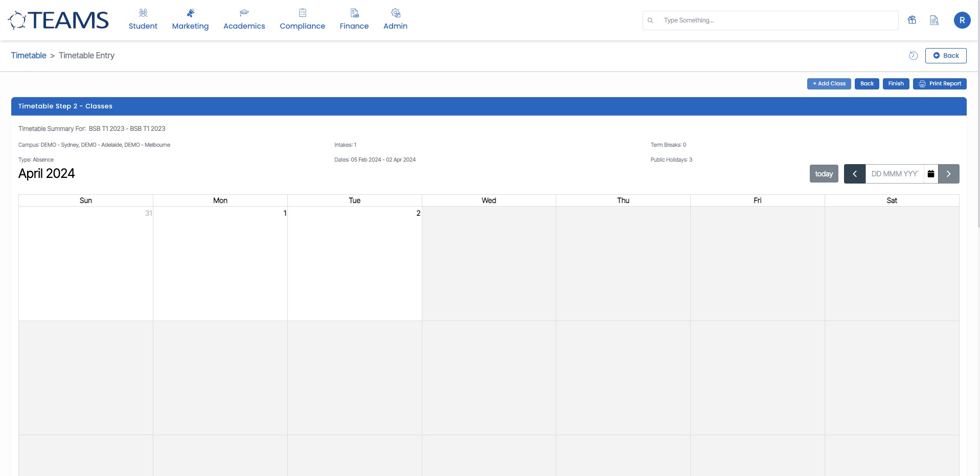Open the Student menu
The image size is (980, 476).
pyautogui.click(x=143, y=19)
